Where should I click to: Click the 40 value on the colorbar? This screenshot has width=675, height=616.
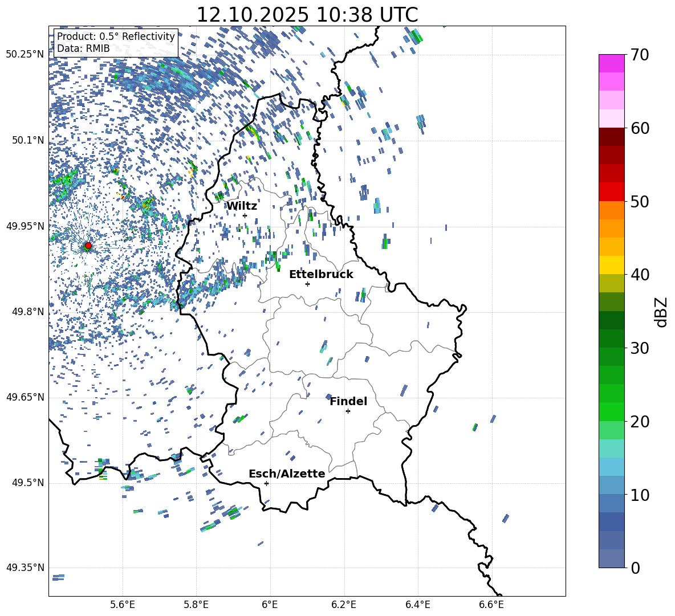pyautogui.click(x=640, y=275)
